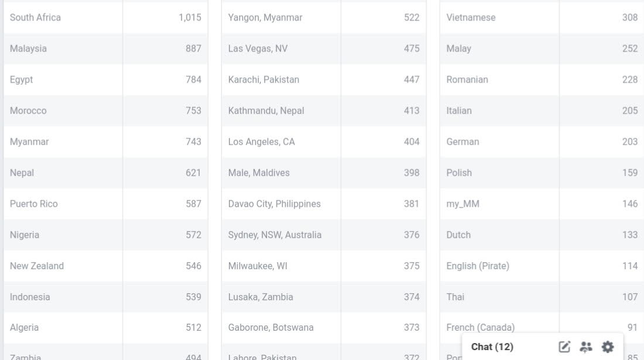Click the Vietnamese language row

pos(471,18)
